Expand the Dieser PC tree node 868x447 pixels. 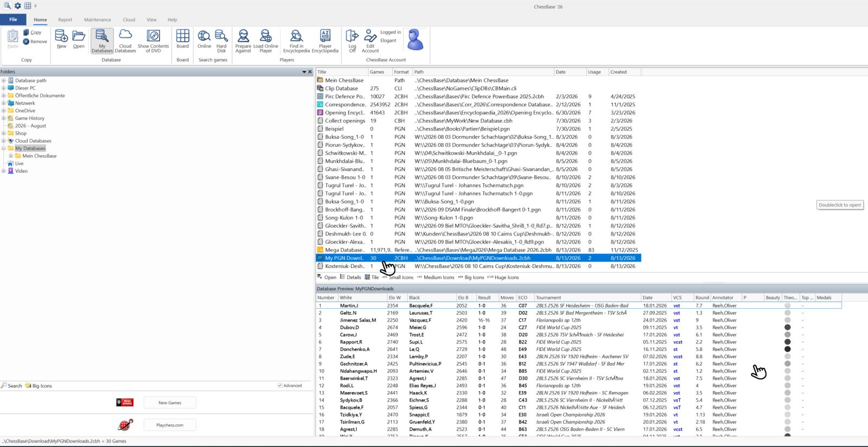4,88
